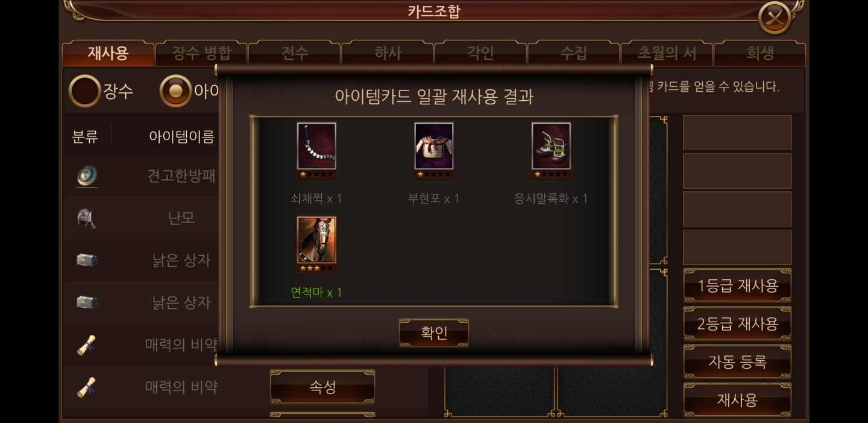Click the 1등급 재사용 button

(737, 286)
